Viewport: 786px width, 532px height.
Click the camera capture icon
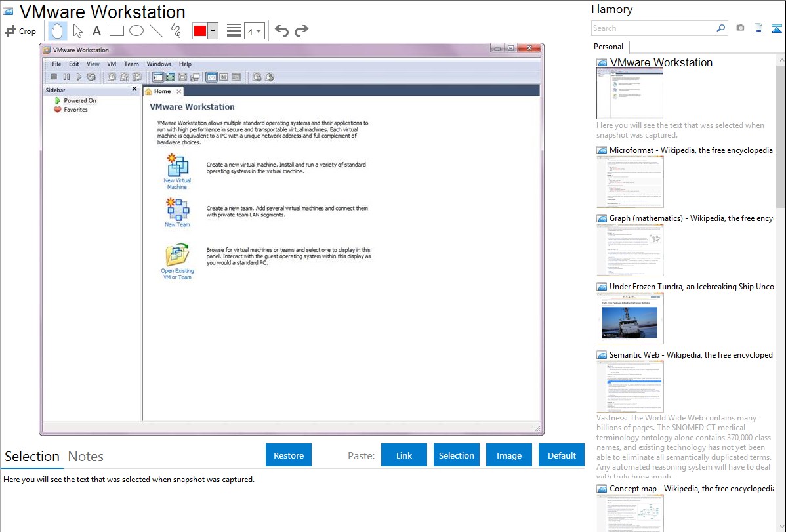tap(740, 28)
